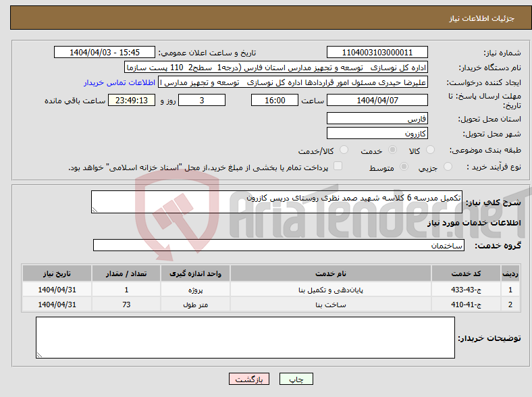Click the remaining time field 23:49:13
The image size is (532, 397).
(132, 100)
